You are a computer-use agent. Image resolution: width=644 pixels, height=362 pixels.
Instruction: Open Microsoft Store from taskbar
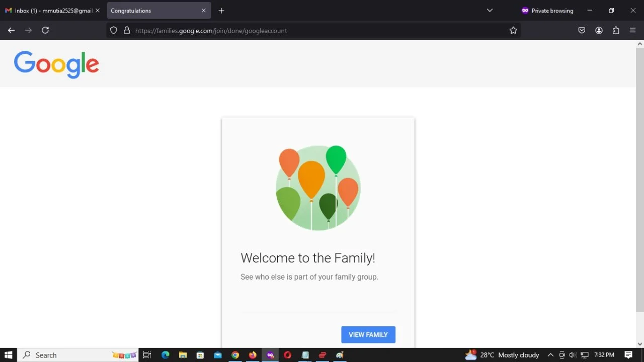tap(200, 355)
